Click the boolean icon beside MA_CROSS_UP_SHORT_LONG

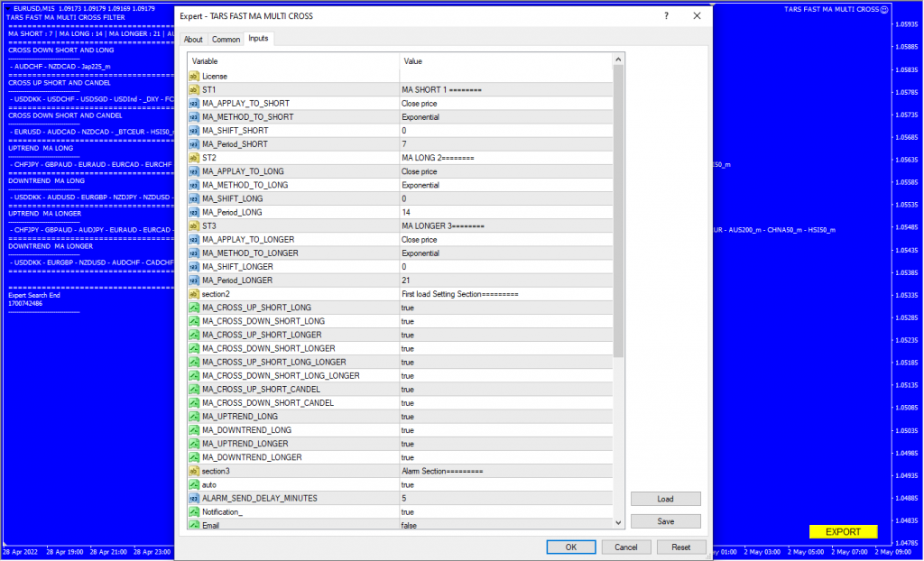click(x=194, y=308)
